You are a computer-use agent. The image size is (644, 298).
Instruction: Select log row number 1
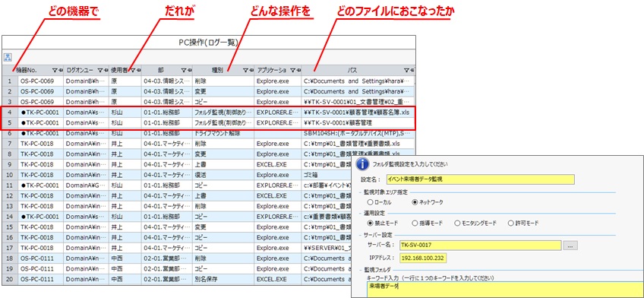[9, 81]
